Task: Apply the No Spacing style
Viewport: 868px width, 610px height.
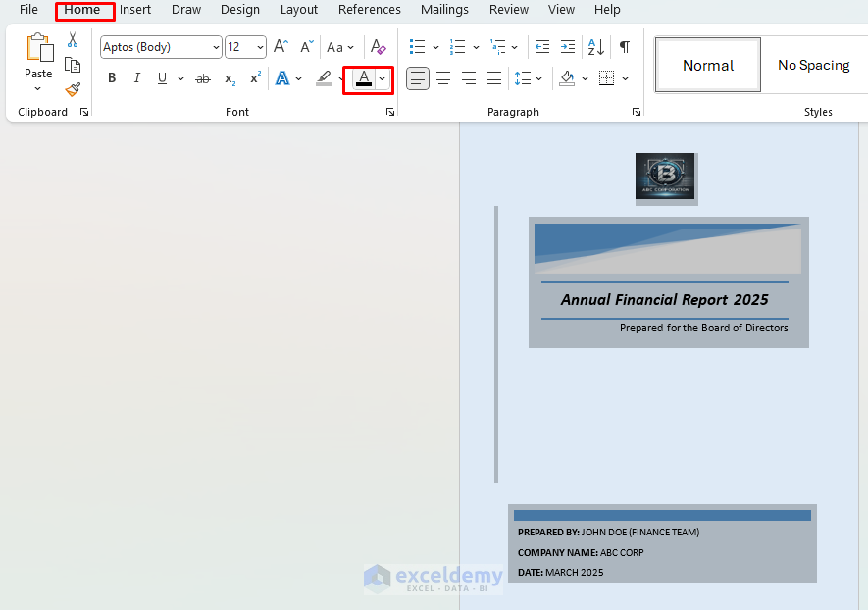Action: pyautogui.click(x=814, y=66)
